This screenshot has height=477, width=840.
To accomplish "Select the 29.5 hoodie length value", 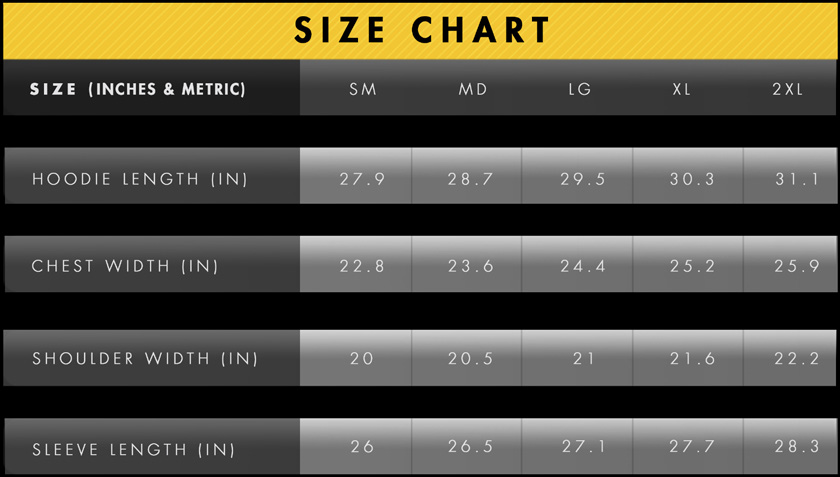I will tap(583, 179).
